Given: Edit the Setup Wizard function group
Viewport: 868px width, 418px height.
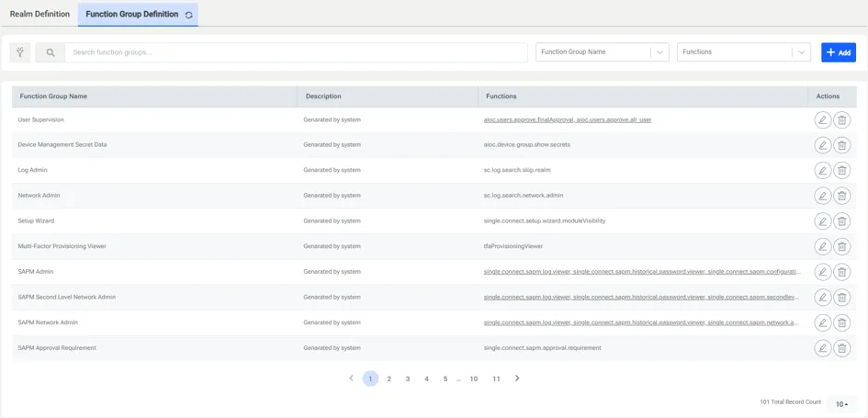Looking at the screenshot, I should (823, 220).
